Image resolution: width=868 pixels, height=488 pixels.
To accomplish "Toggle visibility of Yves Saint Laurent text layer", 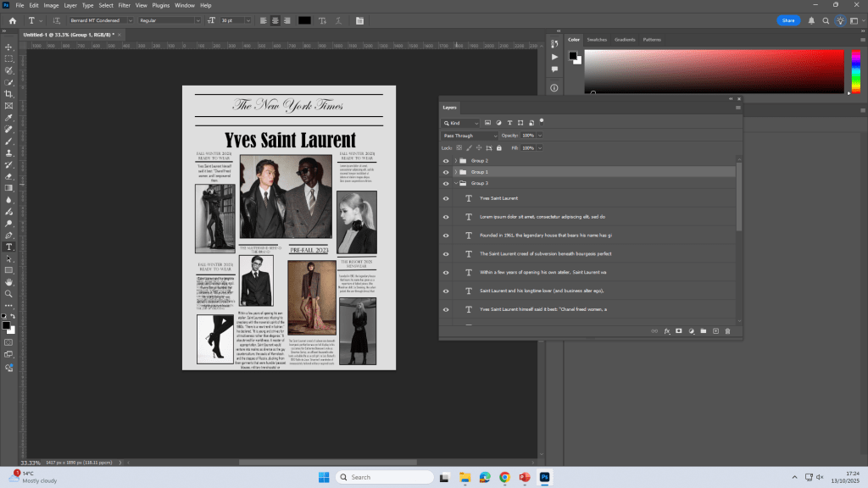I will coord(446,198).
